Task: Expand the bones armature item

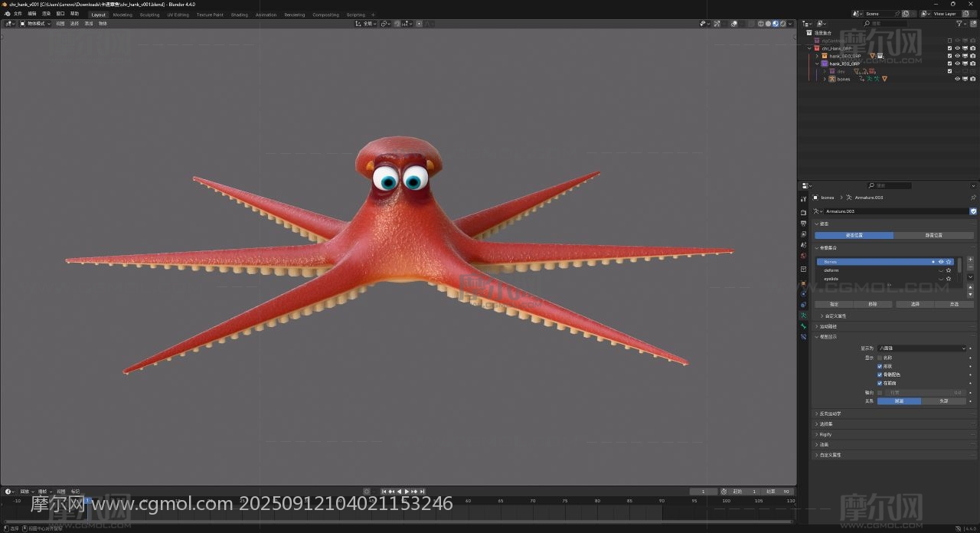Action: pyautogui.click(x=825, y=79)
